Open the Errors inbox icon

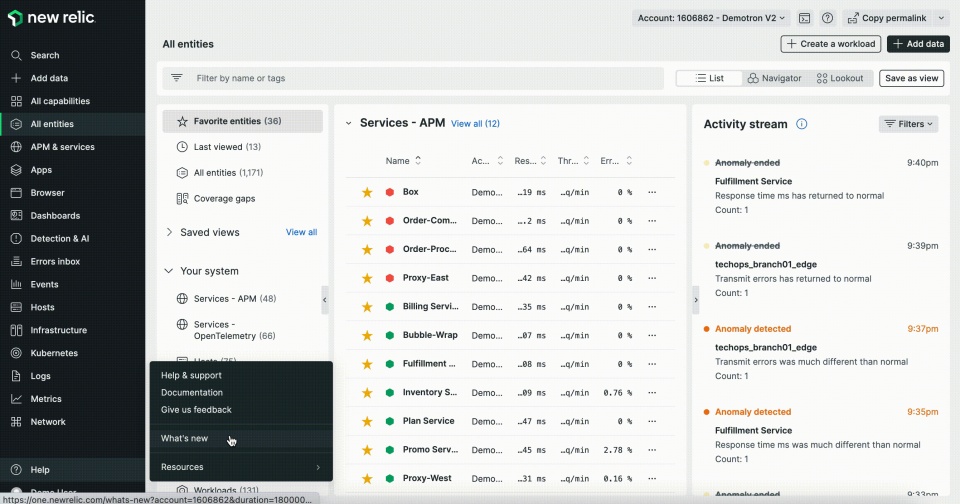(x=17, y=261)
